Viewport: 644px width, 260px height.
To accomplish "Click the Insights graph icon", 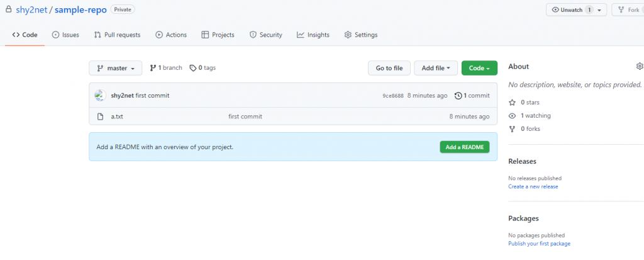I will (x=300, y=35).
